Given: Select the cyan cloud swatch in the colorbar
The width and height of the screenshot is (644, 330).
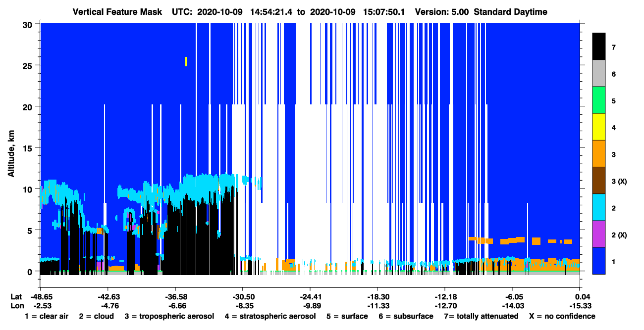Looking at the screenshot, I should pos(599,207).
